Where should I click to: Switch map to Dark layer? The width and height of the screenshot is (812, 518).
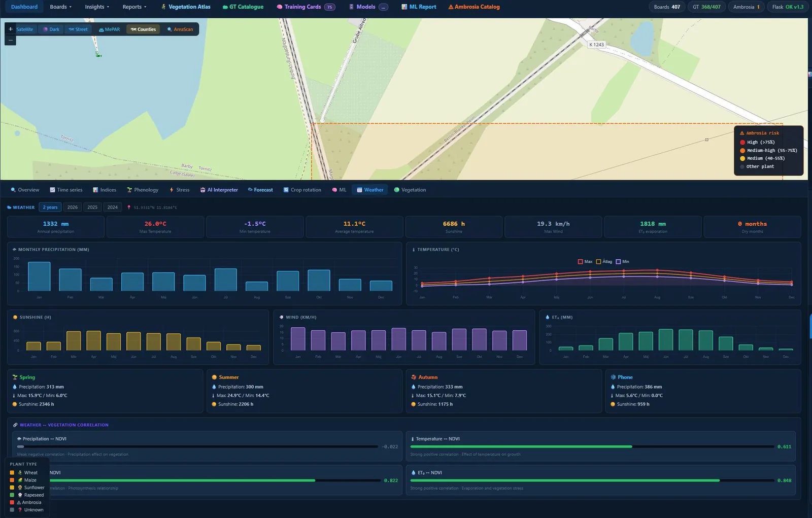coord(51,29)
